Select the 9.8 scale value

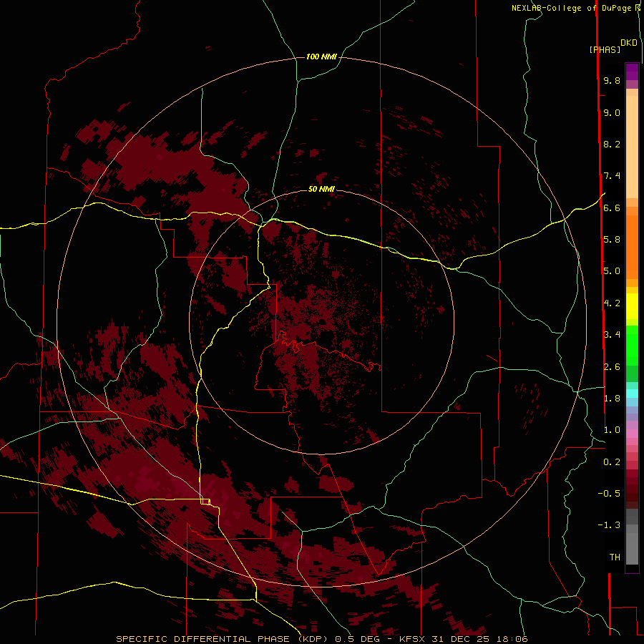pyautogui.click(x=612, y=80)
